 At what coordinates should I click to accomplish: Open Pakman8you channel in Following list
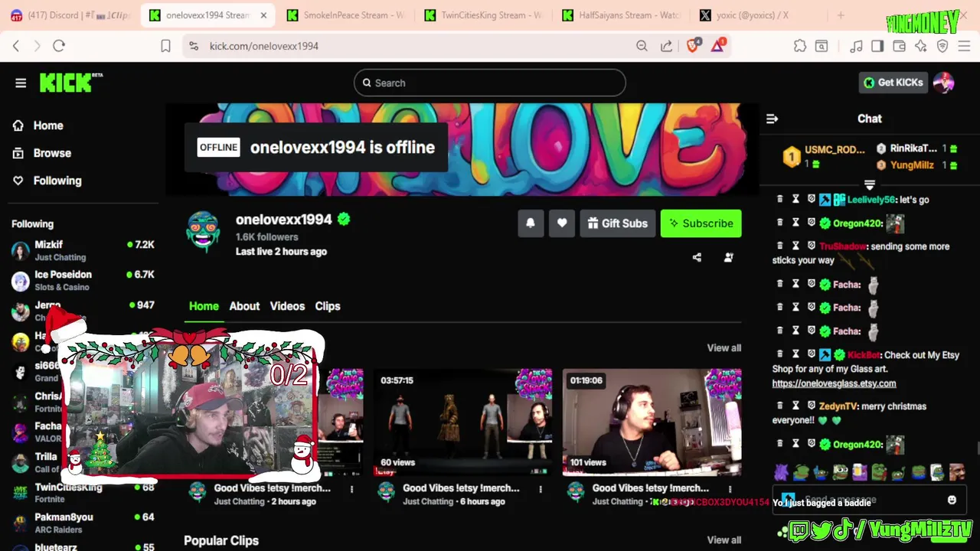click(x=83, y=523)
